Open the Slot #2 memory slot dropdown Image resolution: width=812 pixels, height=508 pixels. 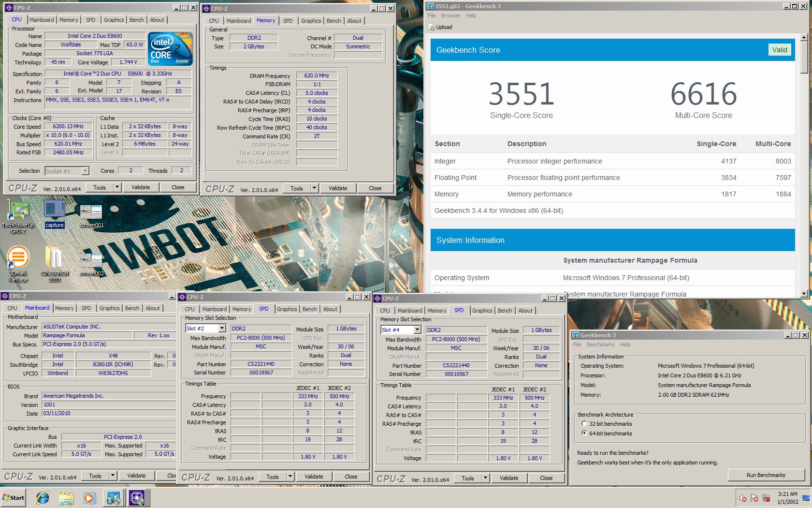pyautogui.click(x=222, y=329)
